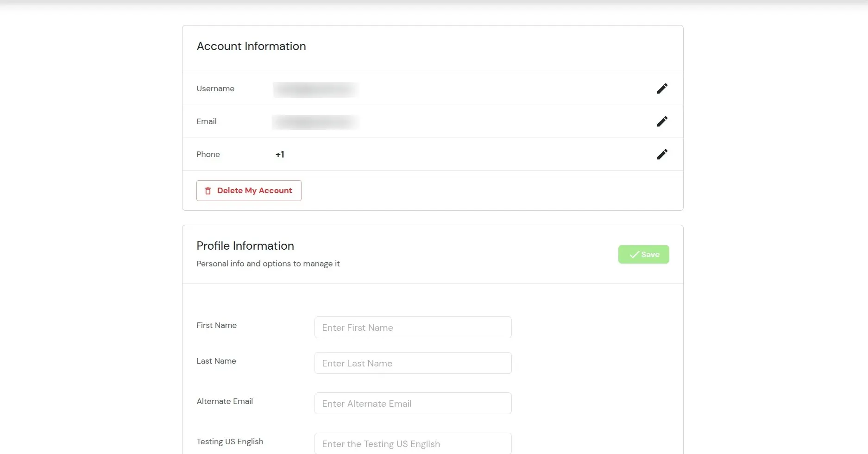Save the profile information

click(643, 254)
